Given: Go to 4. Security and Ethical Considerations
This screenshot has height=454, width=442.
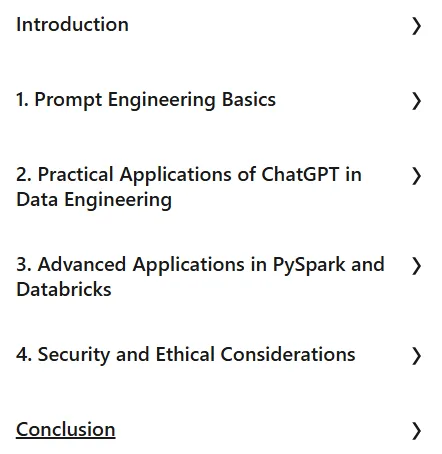Looking at the screenshot, I should 186,354.
